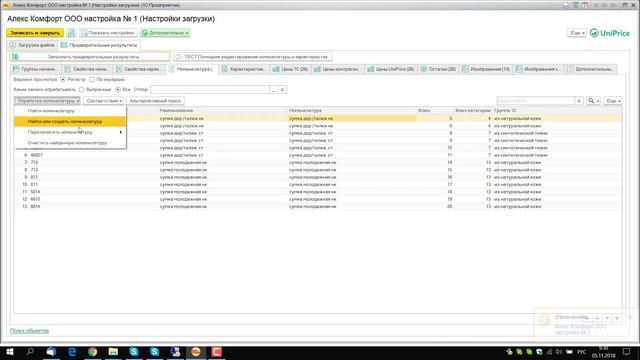Select the 'Все' records radio button
The width and height of the screenshot is (640, 360).
pyautogui.click(x=118, y=89)
